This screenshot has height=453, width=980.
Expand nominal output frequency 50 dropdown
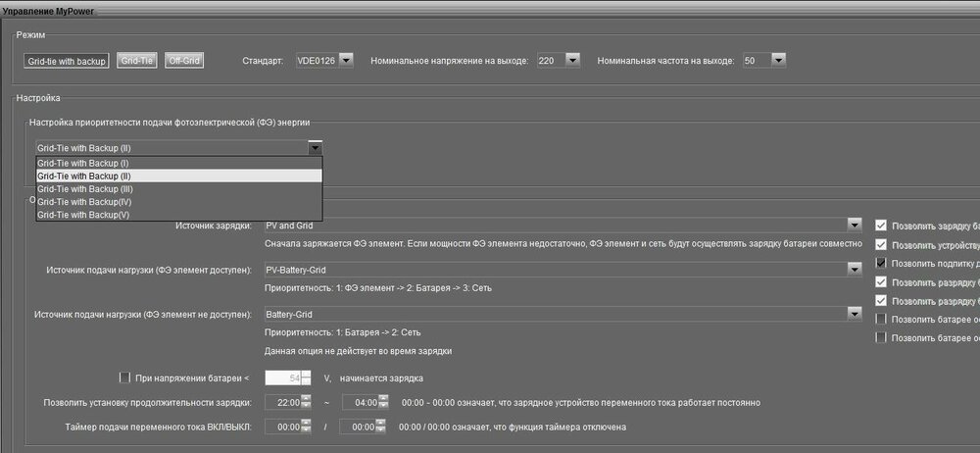[778, 61]
